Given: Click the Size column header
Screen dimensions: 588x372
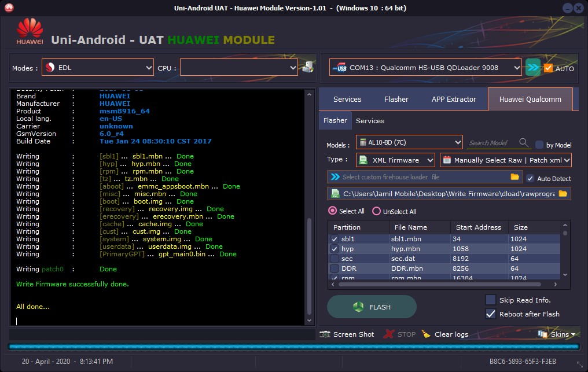Looking at the screenshot, I should (x=534, y=227).
